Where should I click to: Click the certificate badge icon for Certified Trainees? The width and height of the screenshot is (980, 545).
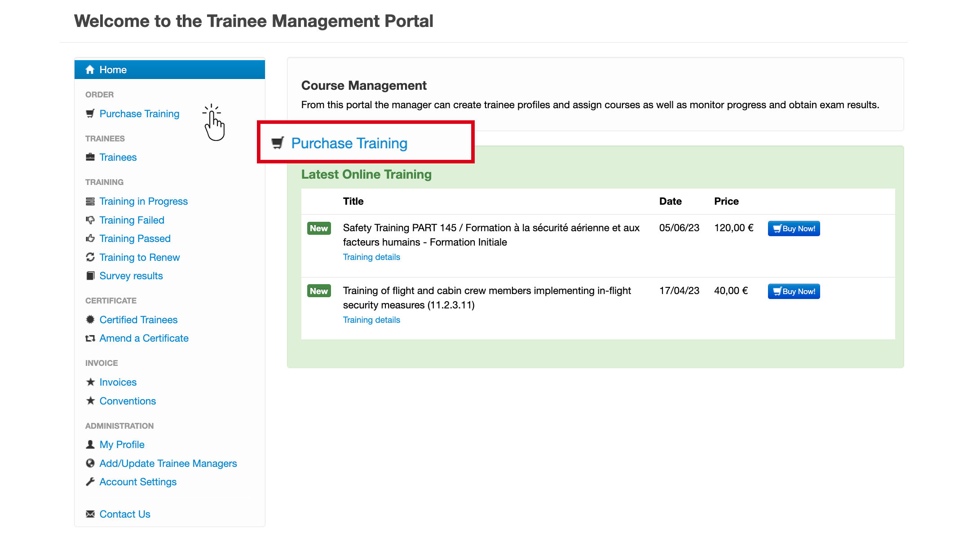click(90, 320)
